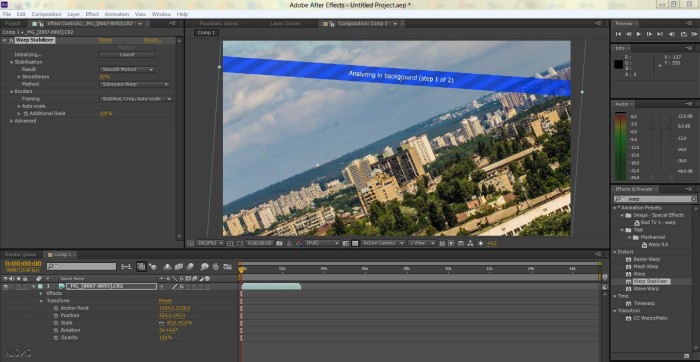
Task: Open comp flowchart icon in viewer
Action: [x=471, y=243]
